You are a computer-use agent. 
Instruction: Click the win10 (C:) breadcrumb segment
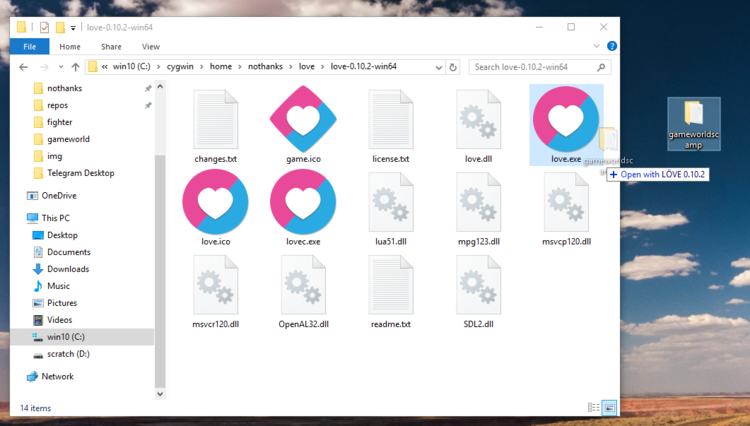coord(131,66)
